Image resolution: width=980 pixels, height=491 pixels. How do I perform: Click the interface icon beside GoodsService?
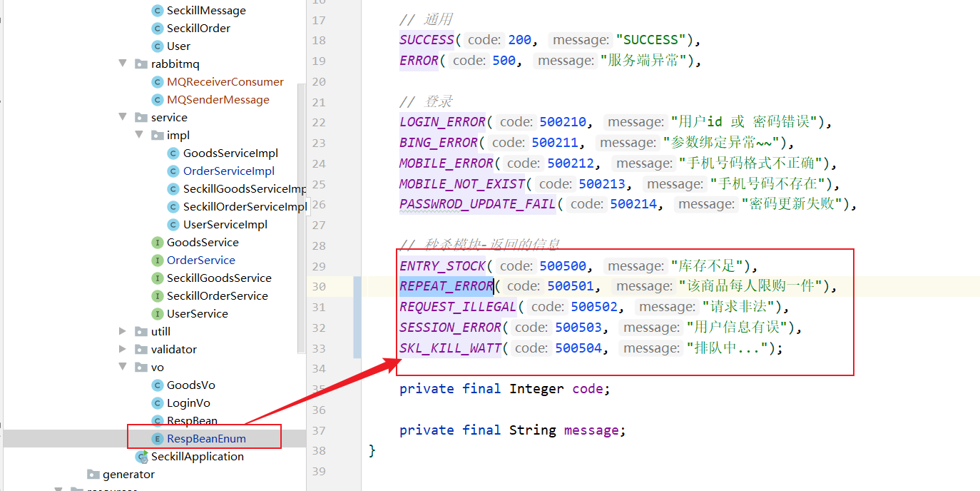tap(157, 242)
